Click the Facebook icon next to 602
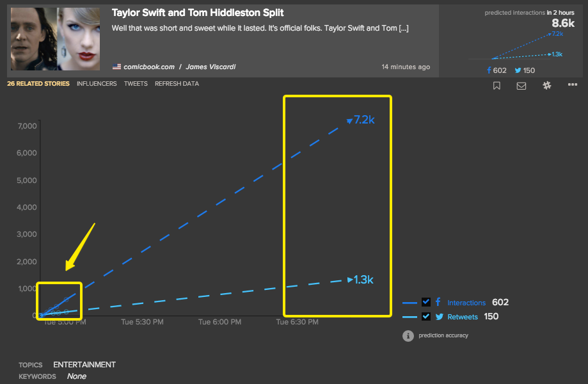 click(490, 70)
